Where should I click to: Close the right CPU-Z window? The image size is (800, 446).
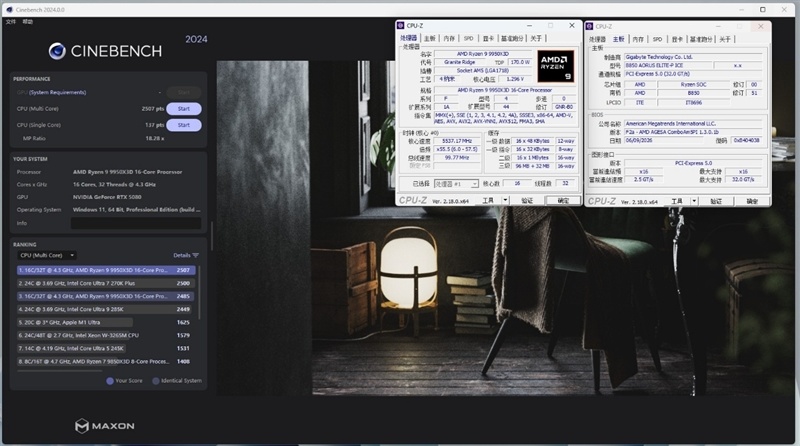point(761,27)
